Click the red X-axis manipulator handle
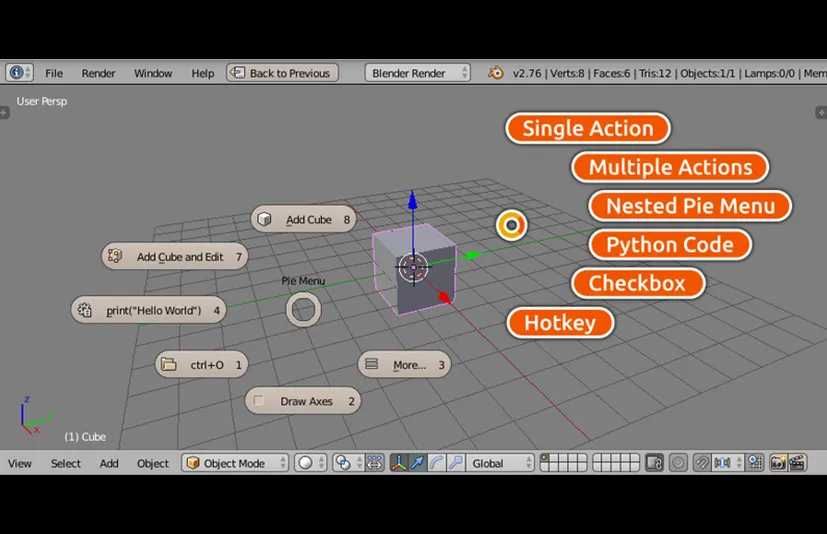Screen dimensions: 827x534 point(445,298)
